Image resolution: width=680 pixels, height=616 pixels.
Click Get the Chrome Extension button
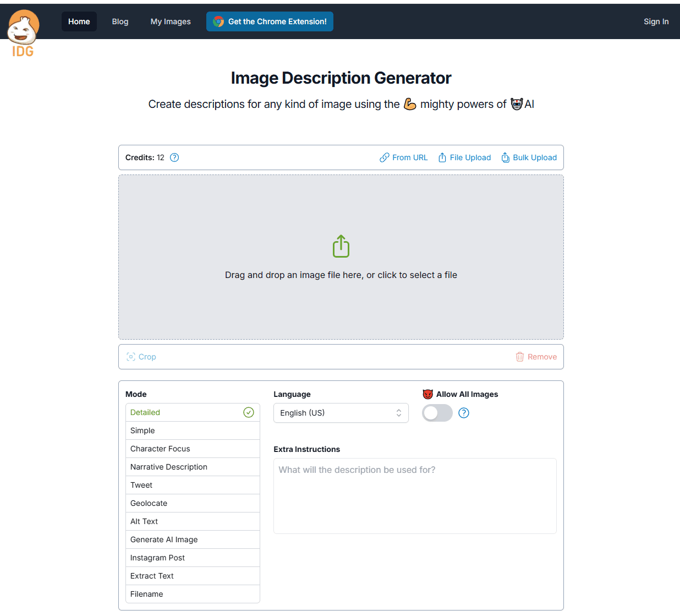[270, 21]
